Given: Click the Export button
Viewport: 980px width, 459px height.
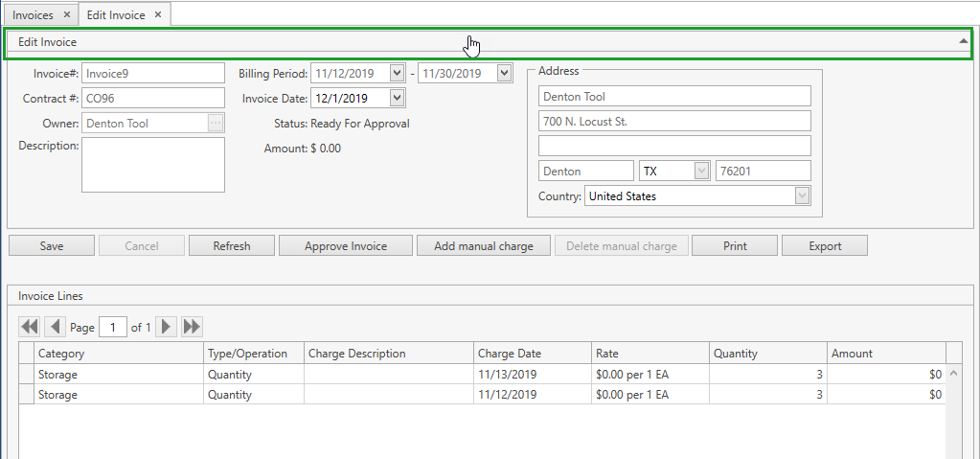Looking at the screenshot, I should (825, 246).
